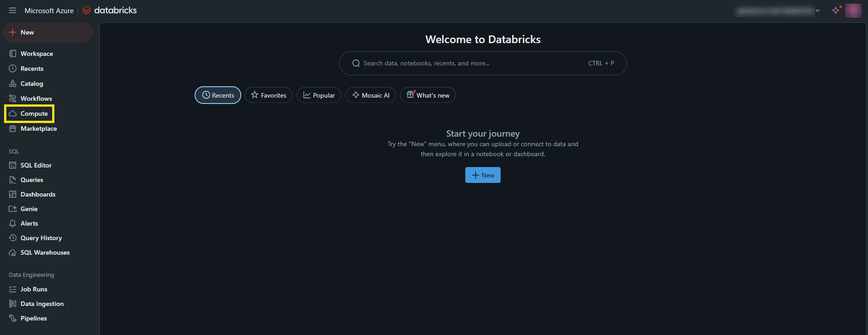Image resolution: width=868 pixels, height=335 pixels.
Task: Click the Workspace sidebar icon
Action: point(13,54)
